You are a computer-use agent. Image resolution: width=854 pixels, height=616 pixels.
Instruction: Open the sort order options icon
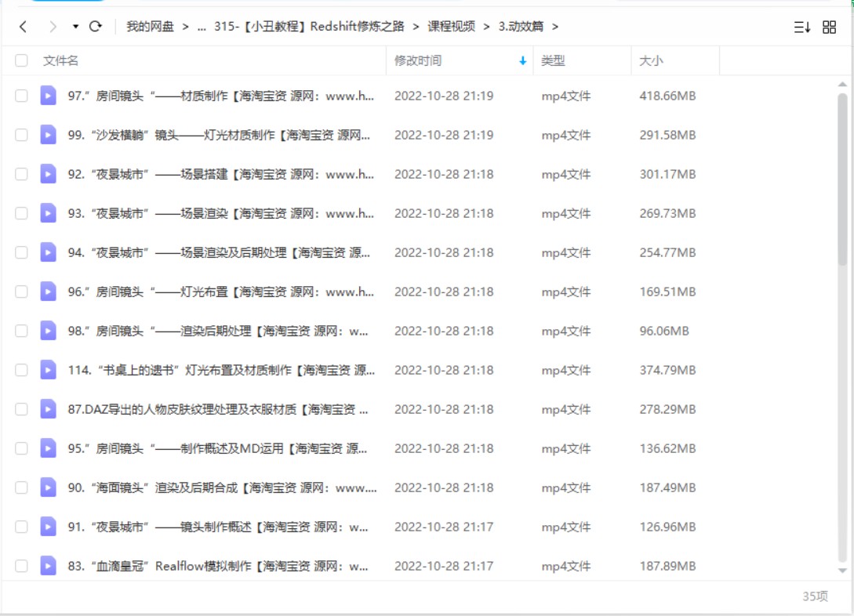[x=801, y=27]
